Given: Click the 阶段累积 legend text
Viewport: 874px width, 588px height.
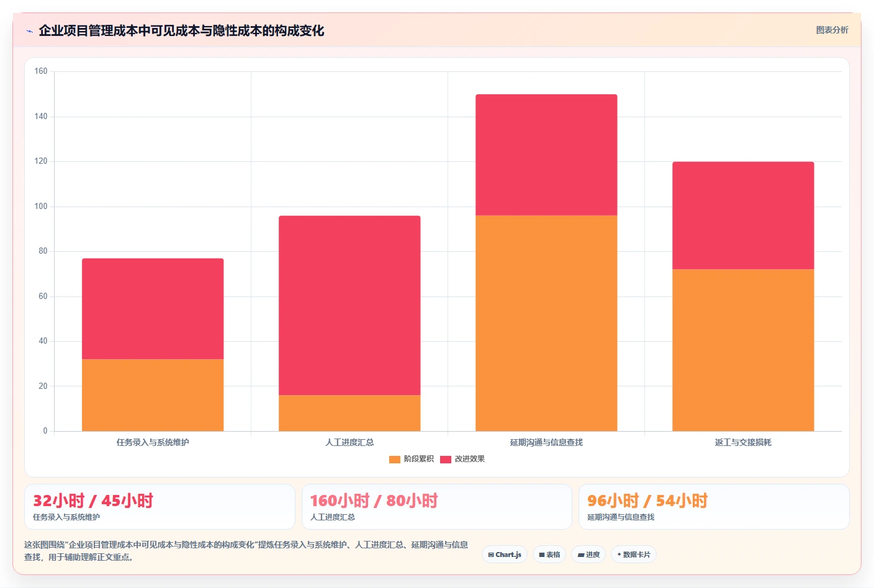Looking at the screenshot, I should (x=419, y=459).
